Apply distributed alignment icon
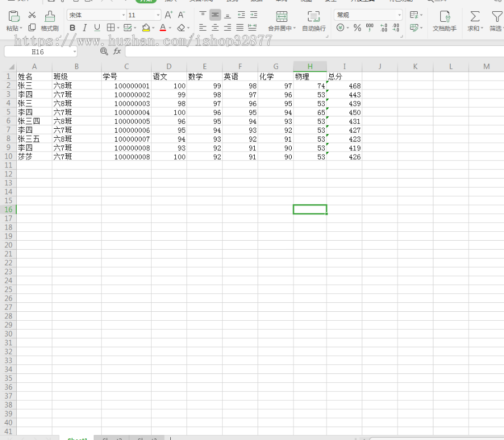The width and height of the screenshot is (504, 440). click(x=253, y=27)
